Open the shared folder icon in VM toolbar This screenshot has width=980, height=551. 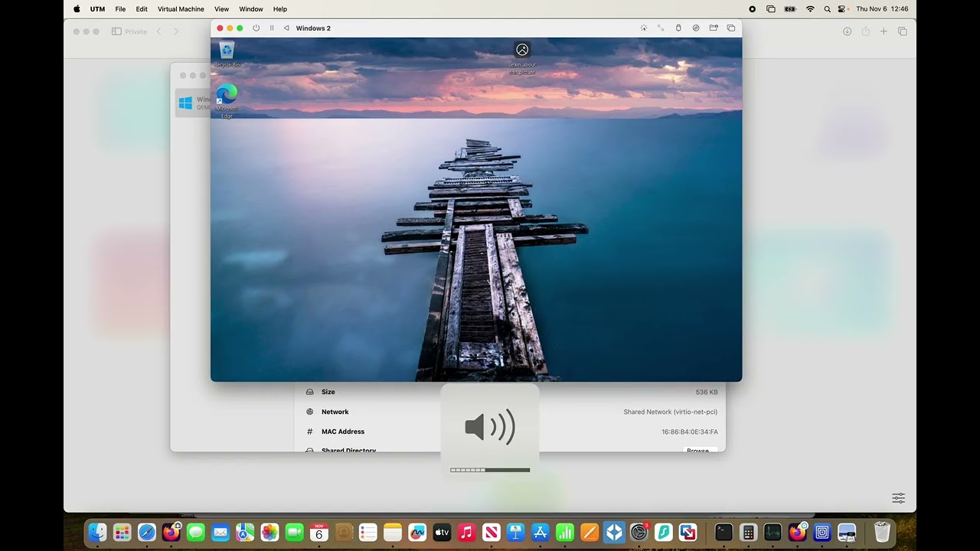[x=714, y=28]
